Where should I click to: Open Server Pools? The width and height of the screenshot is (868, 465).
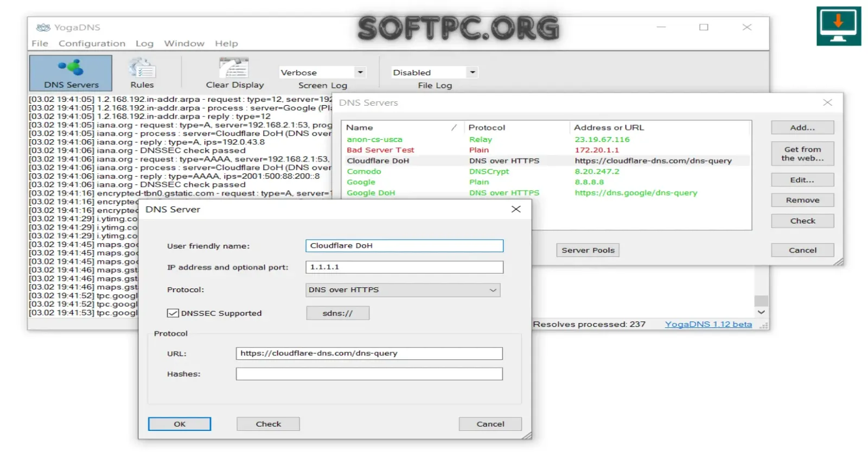588,250
